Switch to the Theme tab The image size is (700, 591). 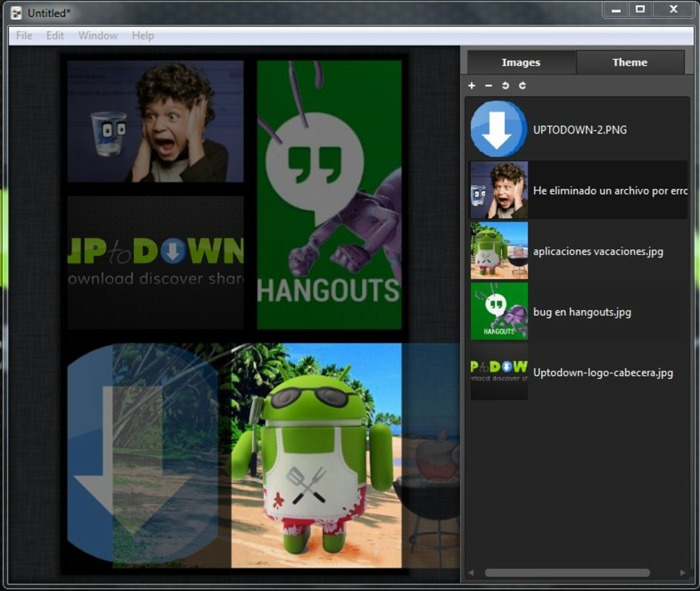630,63
